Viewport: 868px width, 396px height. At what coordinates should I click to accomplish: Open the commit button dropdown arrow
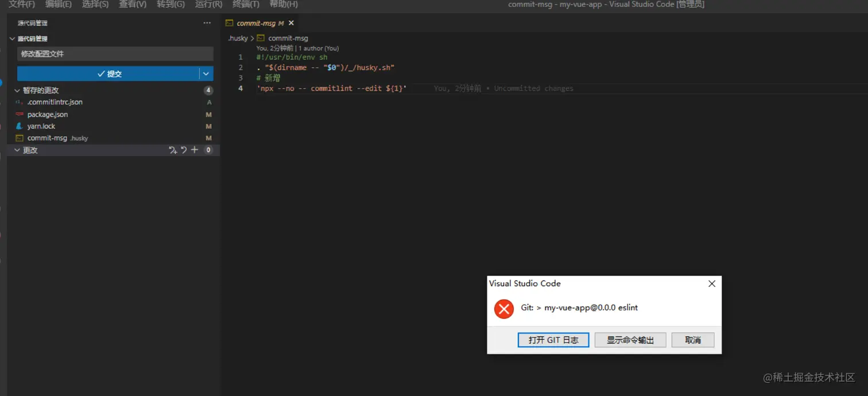point(206,73)
